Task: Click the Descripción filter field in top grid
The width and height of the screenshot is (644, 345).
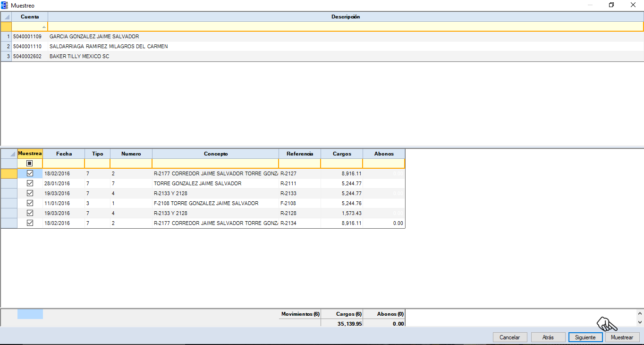Action: pyautogui.click(x=345, y=26)
